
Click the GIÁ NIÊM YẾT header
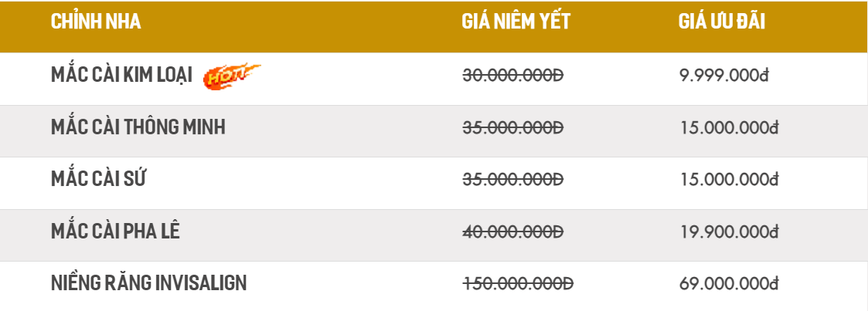coord(516,22)
